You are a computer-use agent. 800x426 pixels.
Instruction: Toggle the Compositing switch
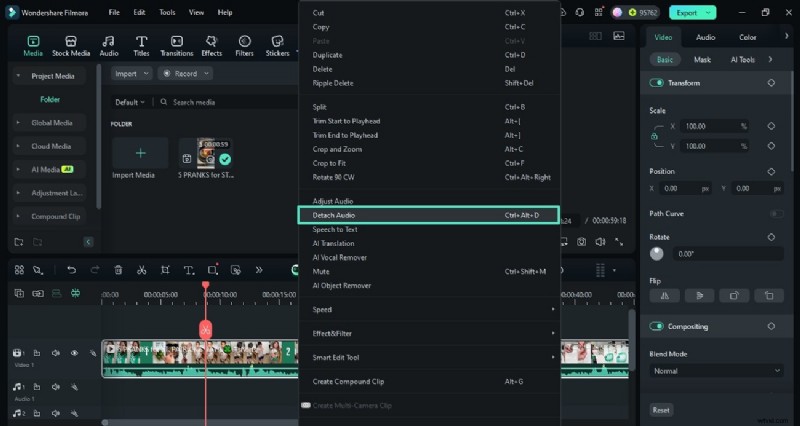pos(656,326)
